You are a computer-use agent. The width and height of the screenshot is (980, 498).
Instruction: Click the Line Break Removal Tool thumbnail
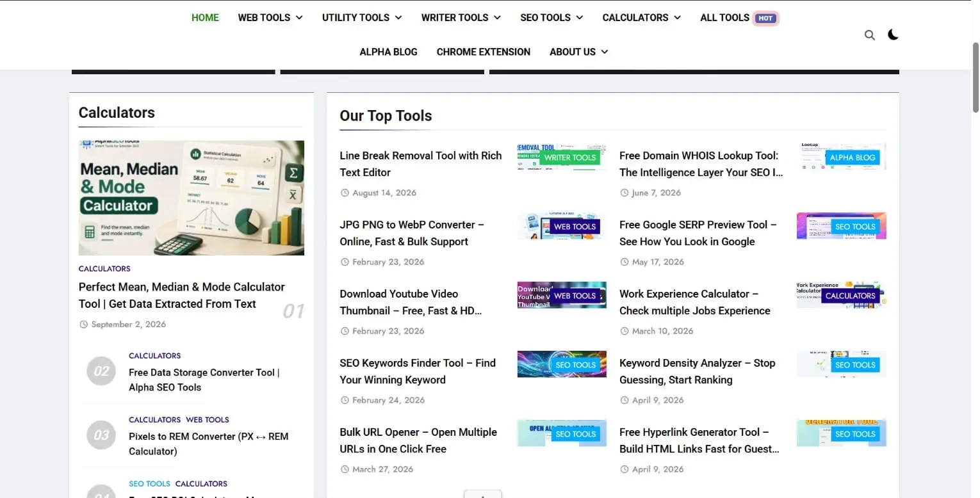point(562,156)
